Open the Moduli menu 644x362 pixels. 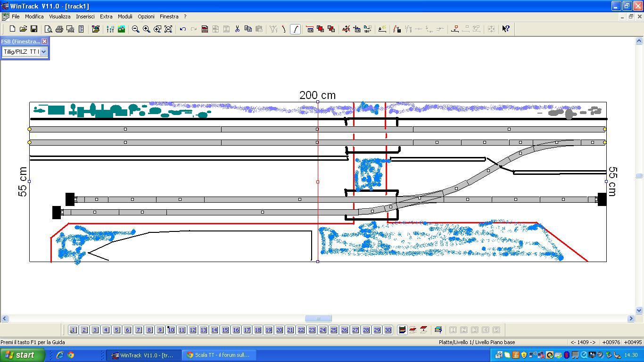coord(125,16)
